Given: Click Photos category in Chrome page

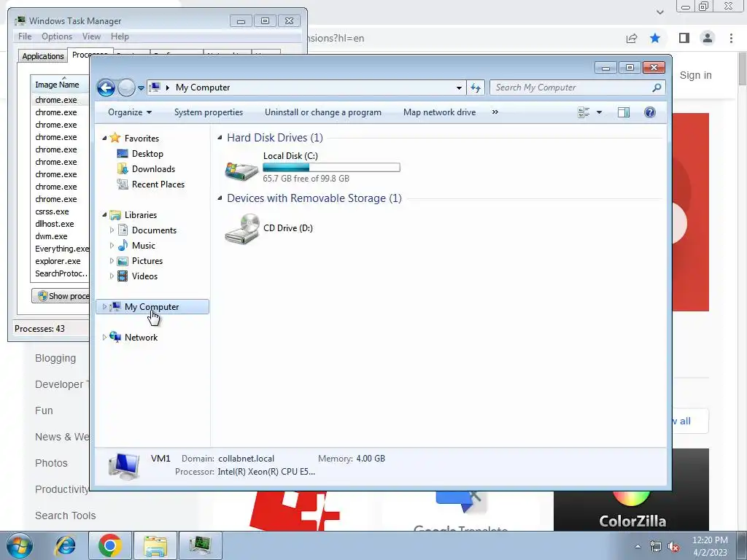Looking at the screenshot, I should (x=51, y=463).
